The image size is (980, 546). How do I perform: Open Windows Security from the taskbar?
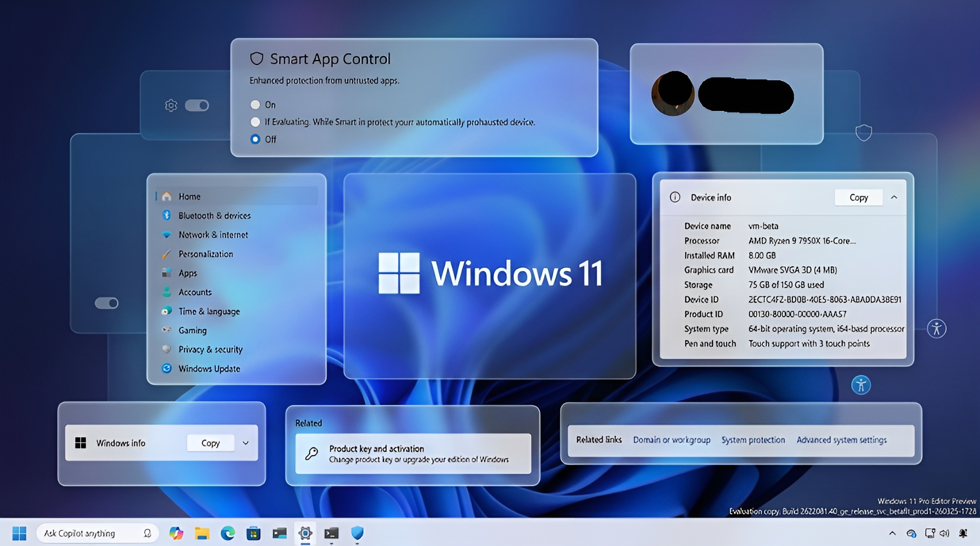pos(357,533)
